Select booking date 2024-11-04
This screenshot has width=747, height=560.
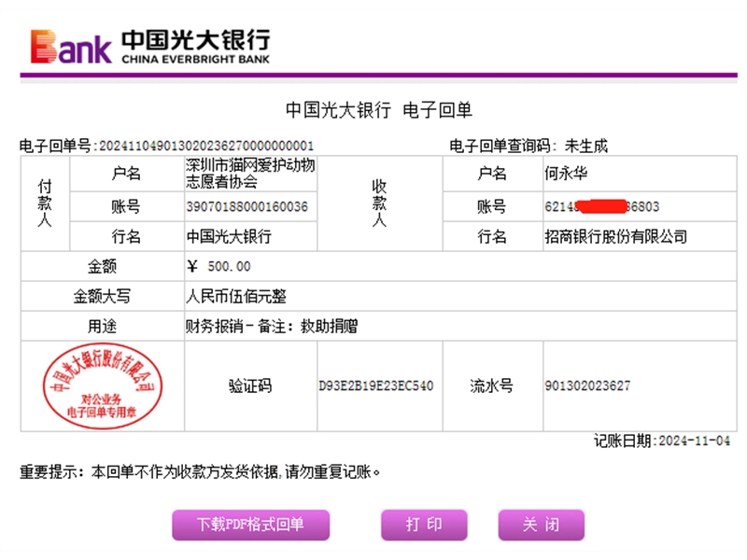pyautogui.click(x=695, y=441)
